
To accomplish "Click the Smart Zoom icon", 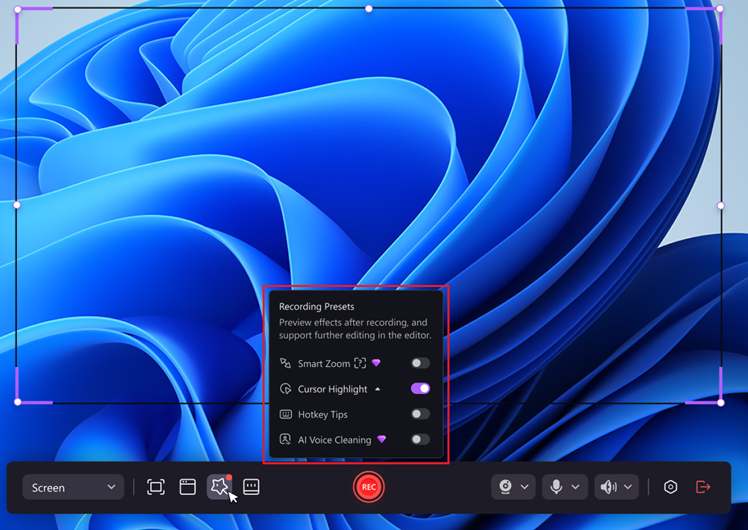I will tap(285, 363).
